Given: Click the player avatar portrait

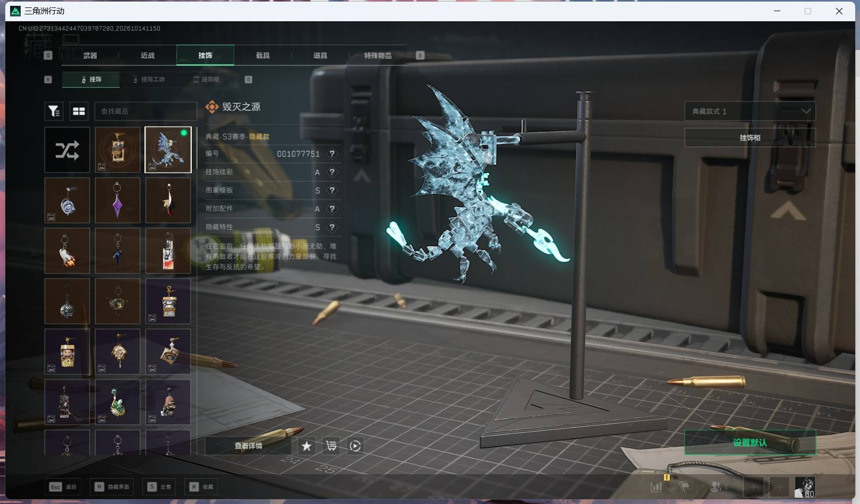Looking at the screenshot, I should point(805,486).
